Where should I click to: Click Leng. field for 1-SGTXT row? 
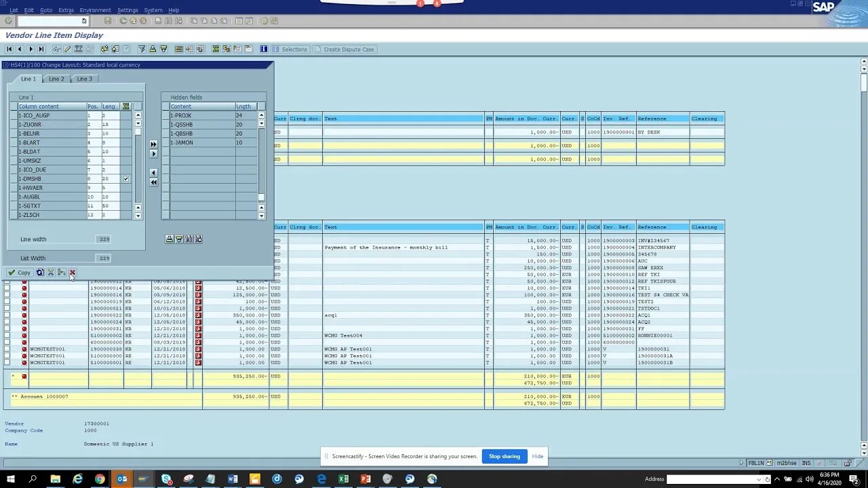point(111,206)
